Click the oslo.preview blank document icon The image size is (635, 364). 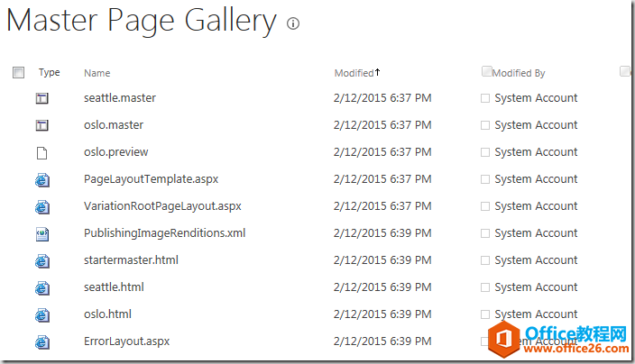tap(41, 152)
